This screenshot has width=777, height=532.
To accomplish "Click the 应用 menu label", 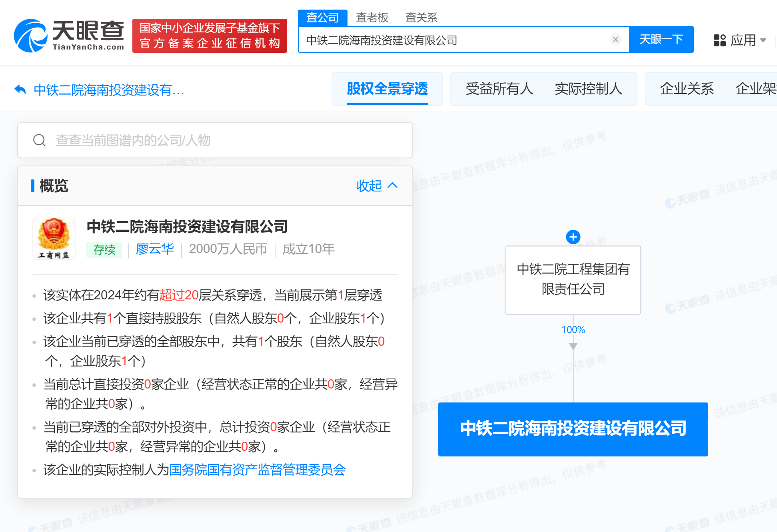I will [x=743, y=40].
